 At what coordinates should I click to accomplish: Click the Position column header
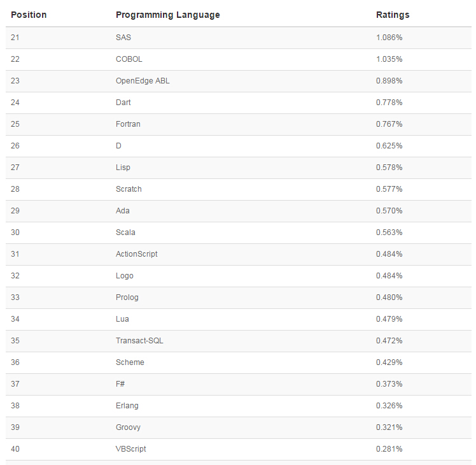pos(29,15)
